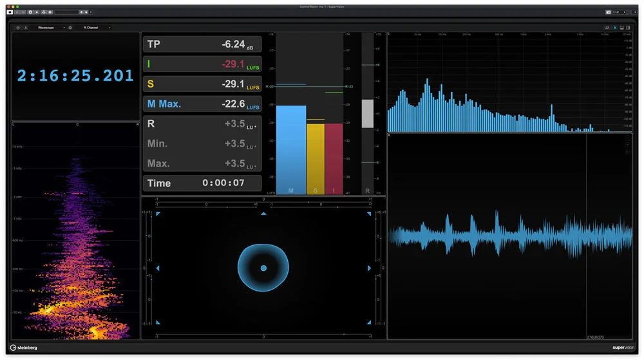This screenshot has width=644, height=361.
Task: Click the 2:16:25.201 time display
Action: tap(75, 75)
